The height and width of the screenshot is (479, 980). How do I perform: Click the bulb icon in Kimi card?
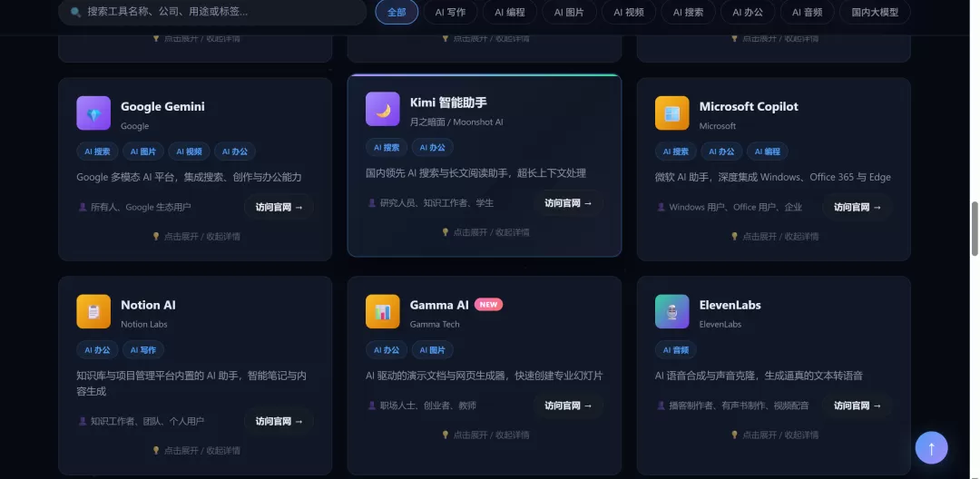(x=446, y=232)
